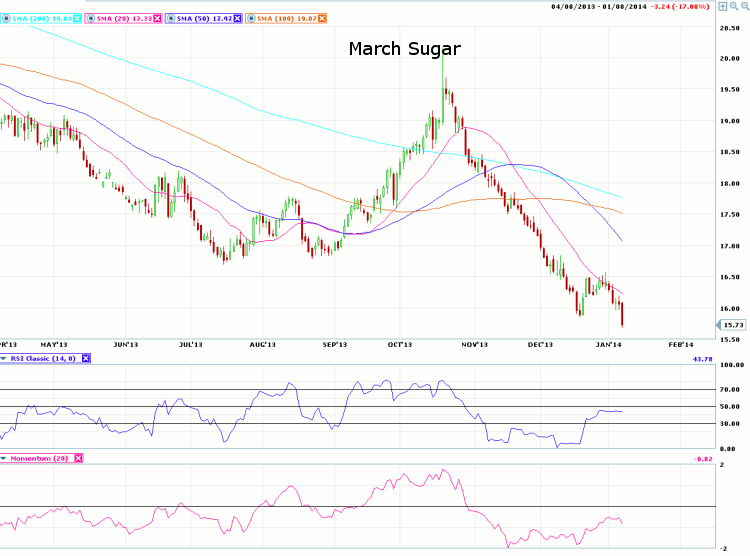Viewport: 750px width, 556px height.
Task: Remove the Momentum (20) study
Action: [79, 458]
